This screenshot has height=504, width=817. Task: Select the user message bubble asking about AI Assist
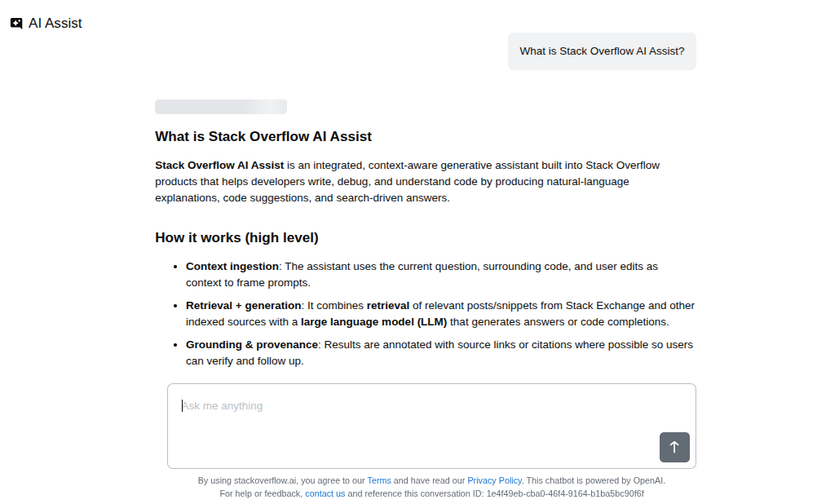(602, 51)
